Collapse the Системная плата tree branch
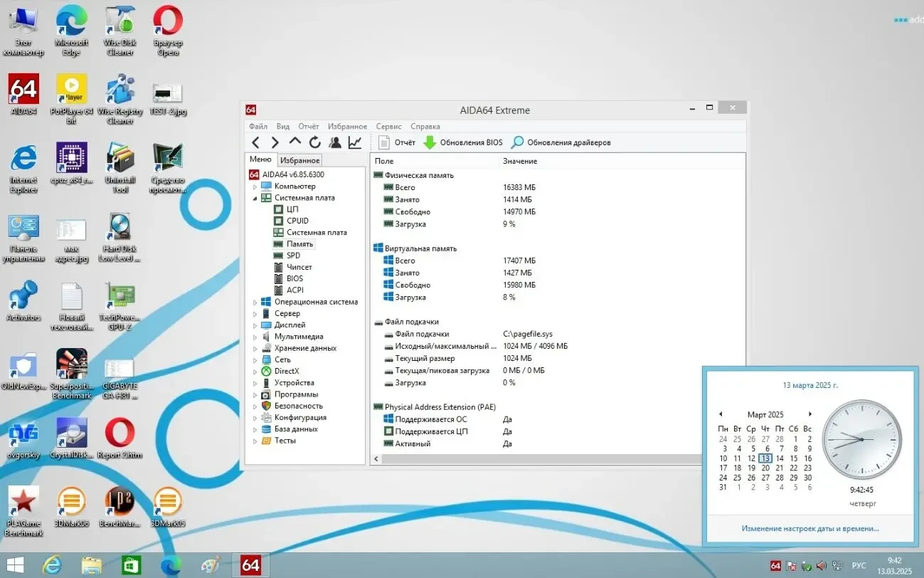924x578 pixels. pyautogui.click(x=253, y=197)
